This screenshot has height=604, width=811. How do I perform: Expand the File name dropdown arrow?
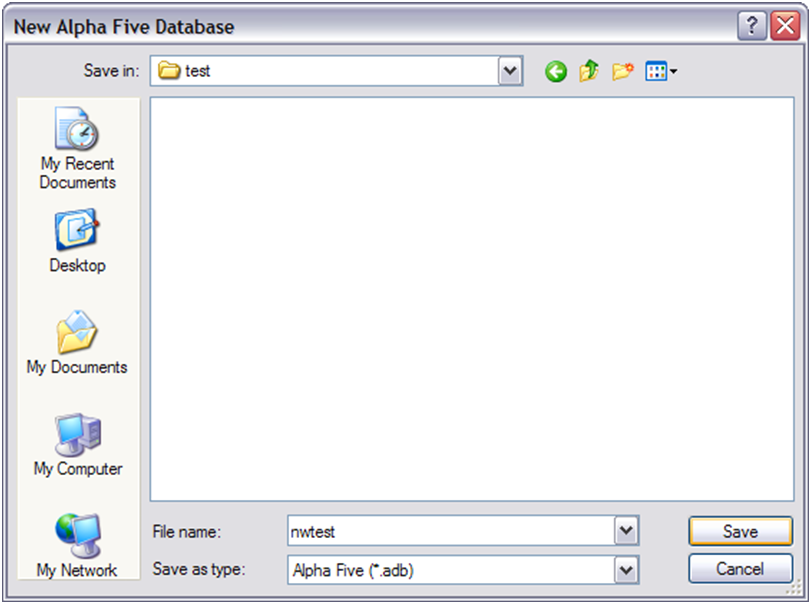point(626,530)
